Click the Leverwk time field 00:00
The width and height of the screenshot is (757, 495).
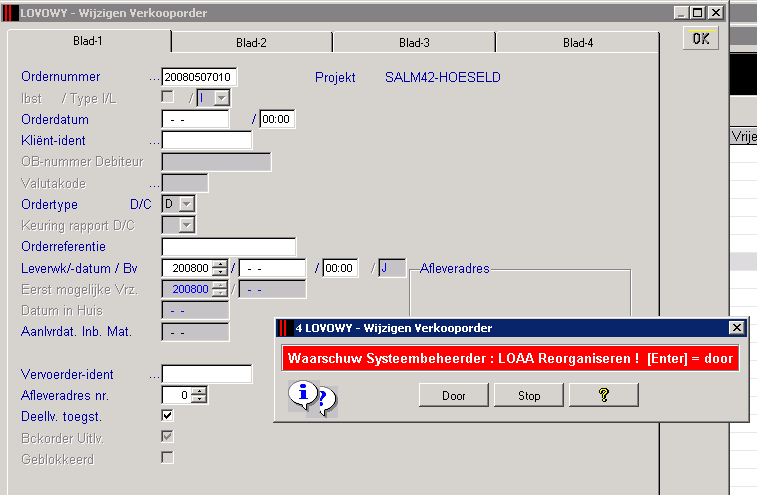pyautogui.click(x=340, y=268)
